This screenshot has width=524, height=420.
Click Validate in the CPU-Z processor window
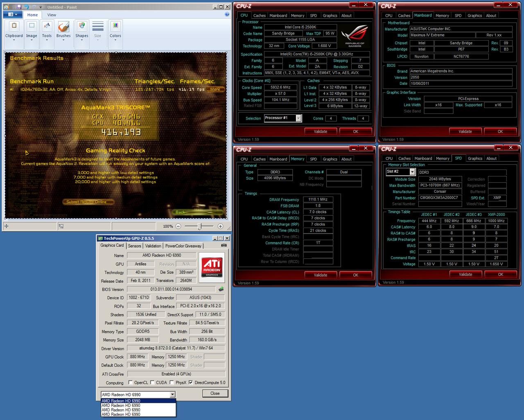[321, 131]
